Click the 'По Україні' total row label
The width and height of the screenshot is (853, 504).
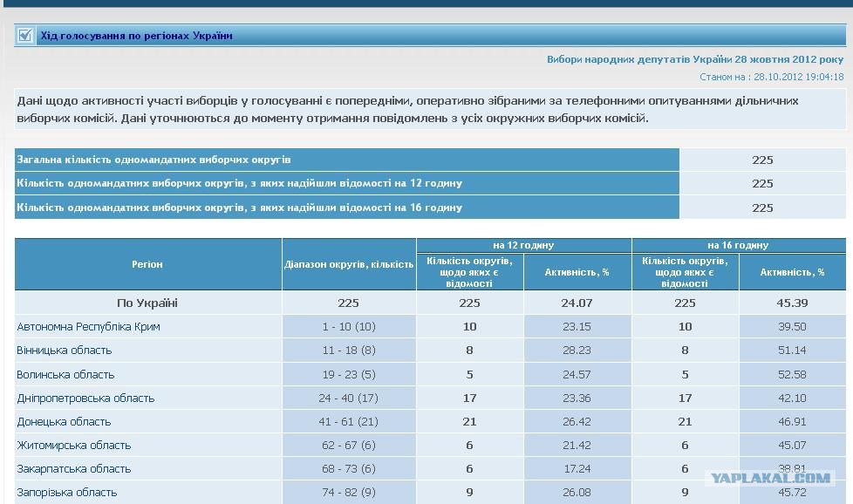pos(147,303)
